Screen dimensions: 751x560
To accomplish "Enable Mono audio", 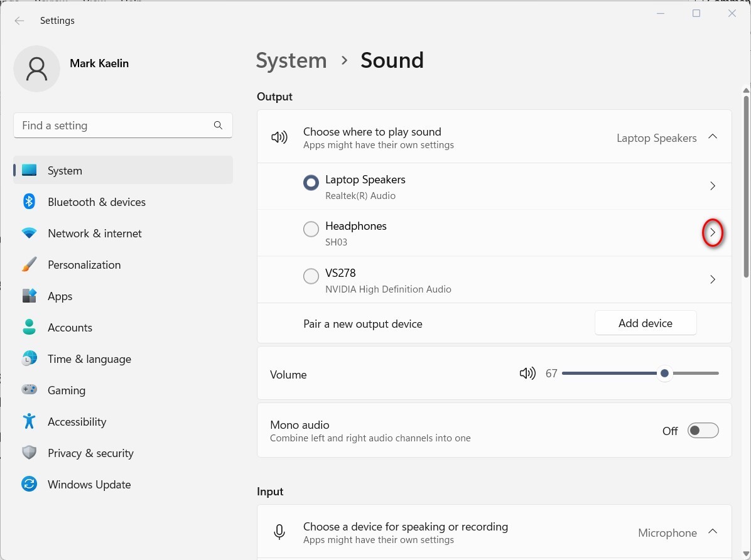I will 703,430.
